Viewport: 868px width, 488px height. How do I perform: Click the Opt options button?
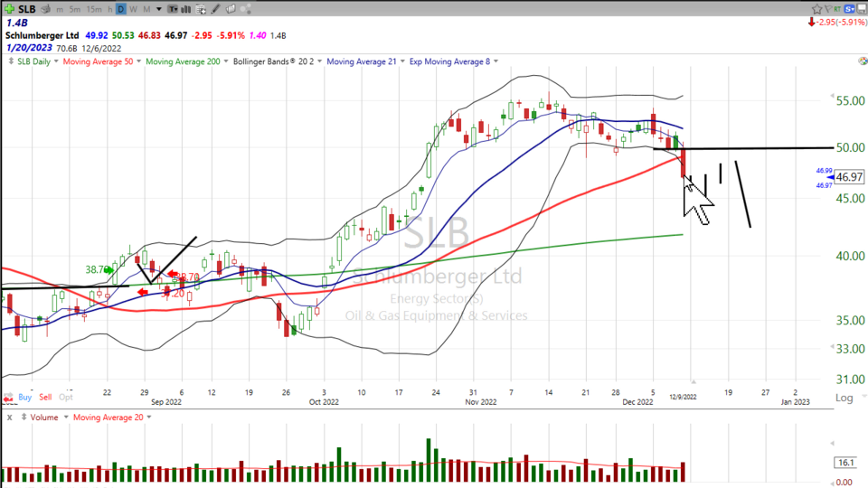click(66, 397)
